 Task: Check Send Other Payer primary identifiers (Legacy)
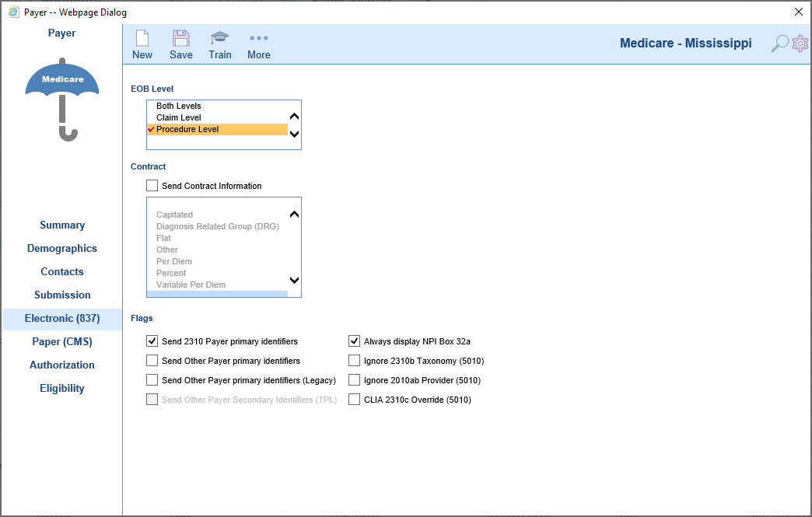pyautogui.click(x=152, y=380)
